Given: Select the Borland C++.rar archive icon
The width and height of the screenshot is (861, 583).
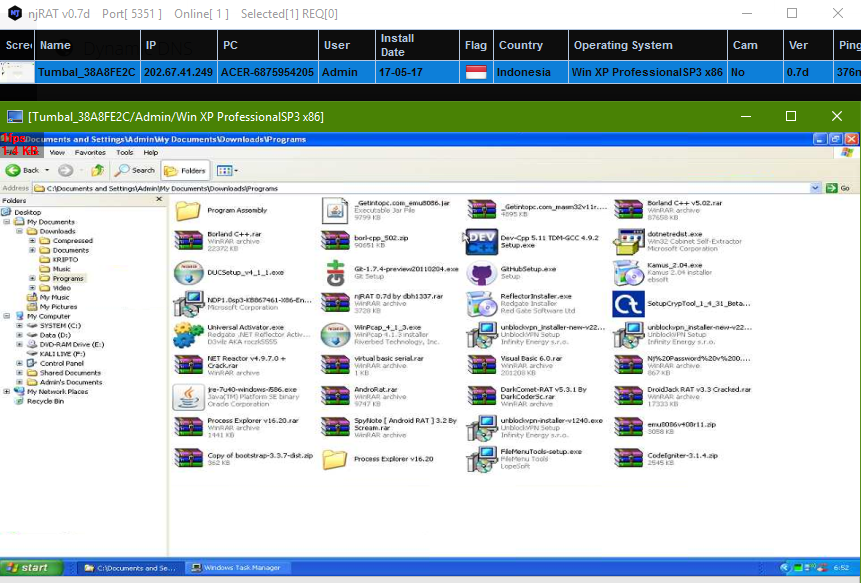Looking at the screenshot, I should 188,241.
